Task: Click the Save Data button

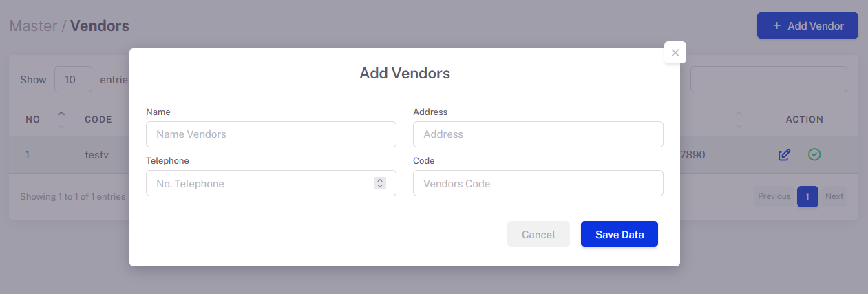Action: point(620,234)
